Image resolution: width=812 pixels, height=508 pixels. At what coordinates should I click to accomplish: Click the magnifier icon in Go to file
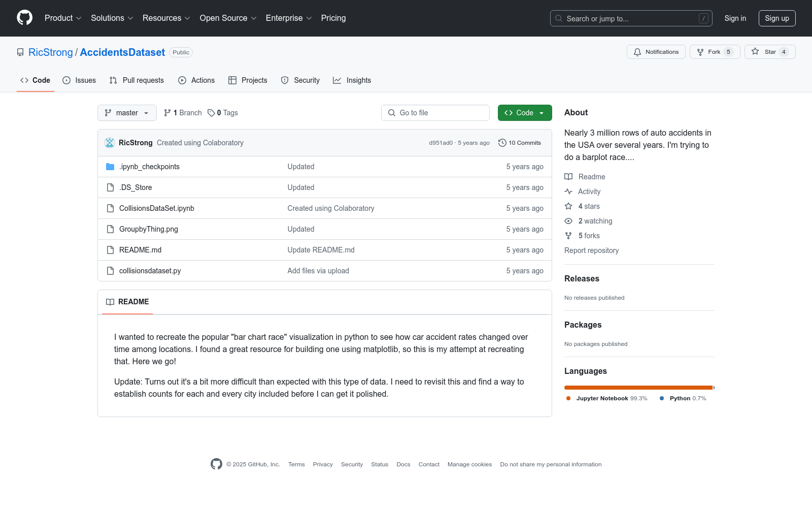392,113
